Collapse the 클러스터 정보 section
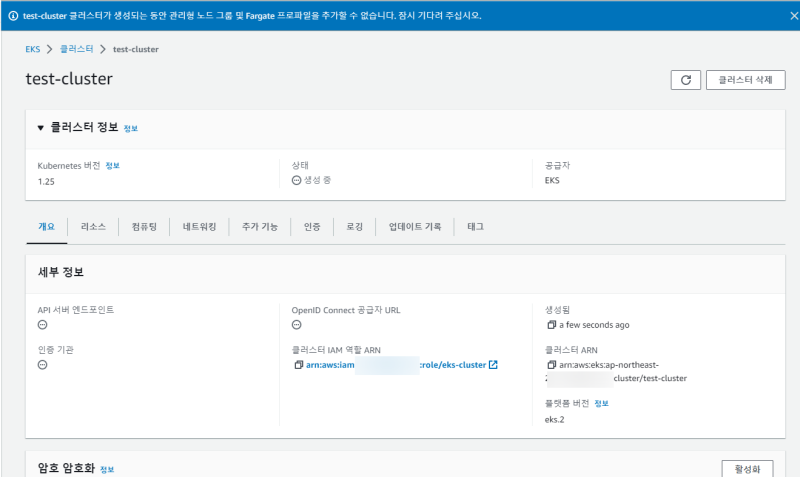 pyautogui.click(x=41, y=128)
